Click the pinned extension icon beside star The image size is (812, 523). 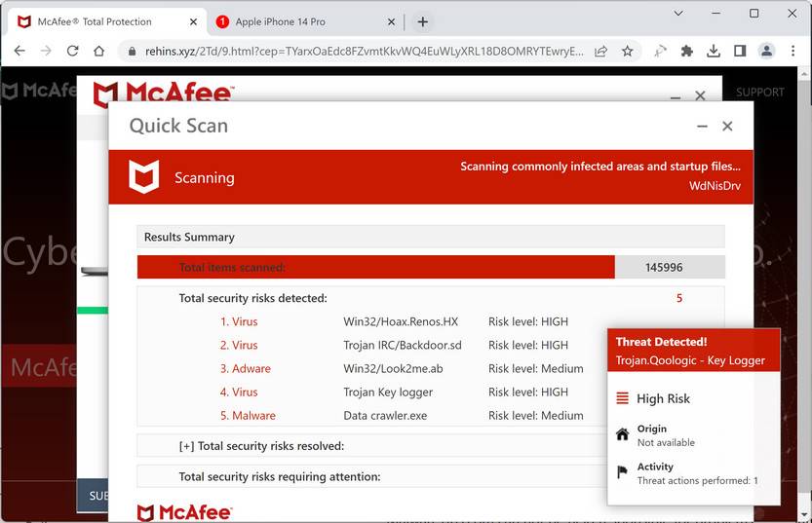(660, 51)
